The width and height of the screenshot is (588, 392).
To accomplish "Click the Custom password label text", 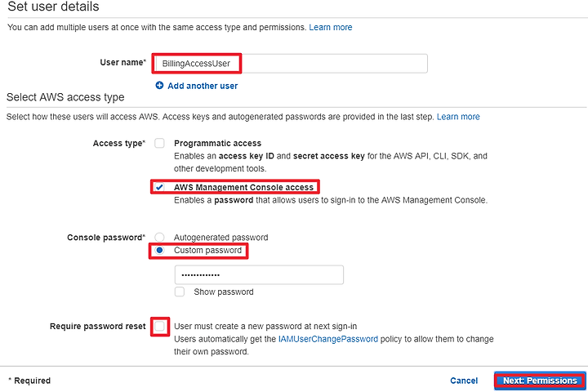I will [x=207, y=250].
